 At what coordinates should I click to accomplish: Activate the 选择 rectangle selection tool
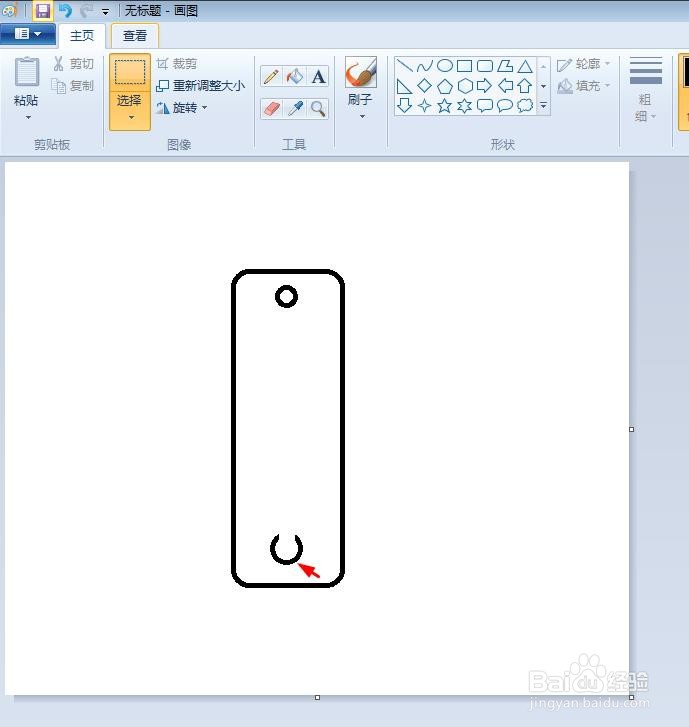coord(130,72)
